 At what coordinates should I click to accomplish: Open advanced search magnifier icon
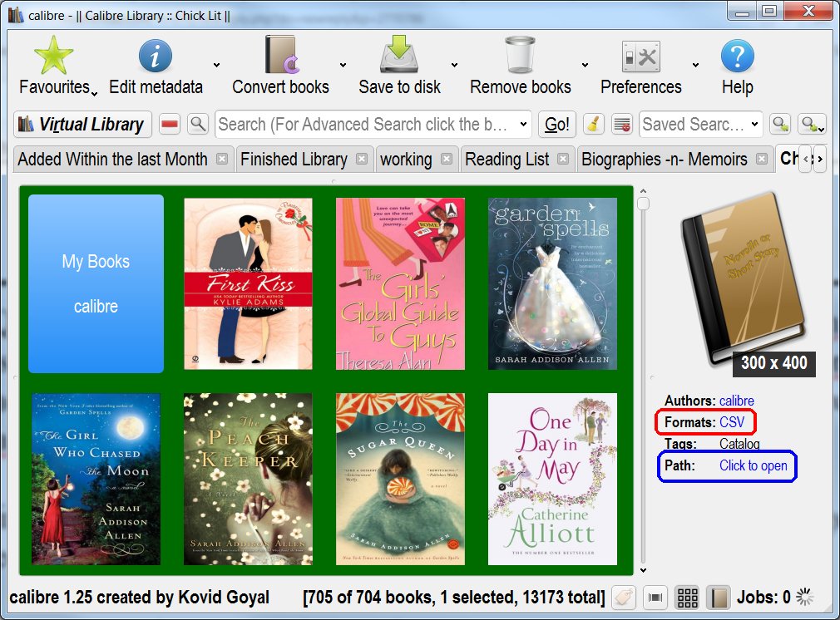(198, 124)
